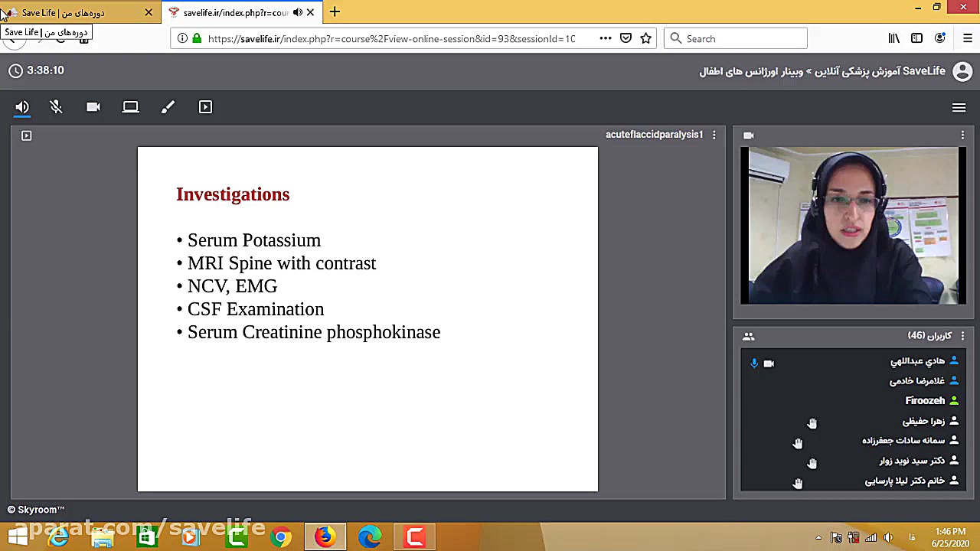Click the Investigations presentation slide
Viewport: 980px width, 551px height.
tap(367, 319)
